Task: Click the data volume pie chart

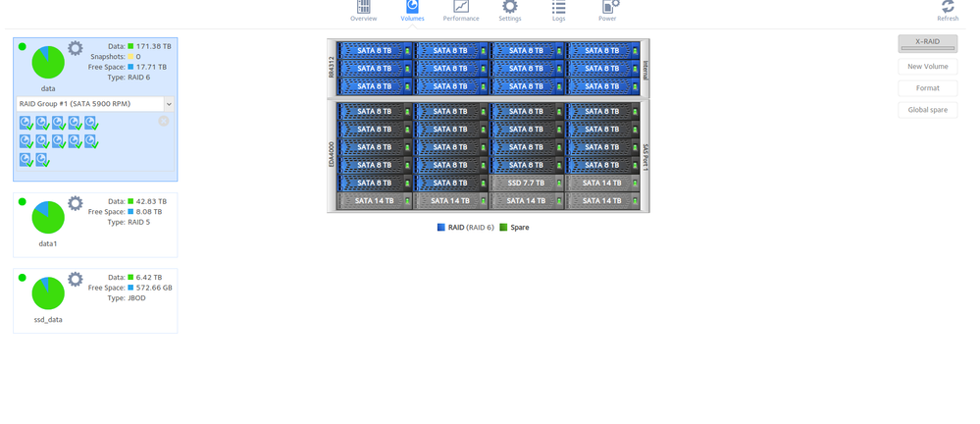Action: point(48,62)
